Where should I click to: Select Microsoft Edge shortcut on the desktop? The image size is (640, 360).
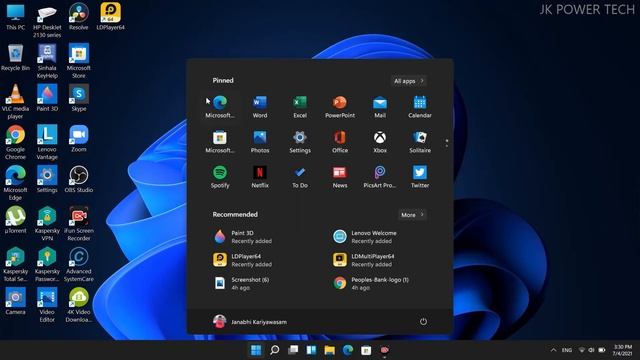pos(16,183)
